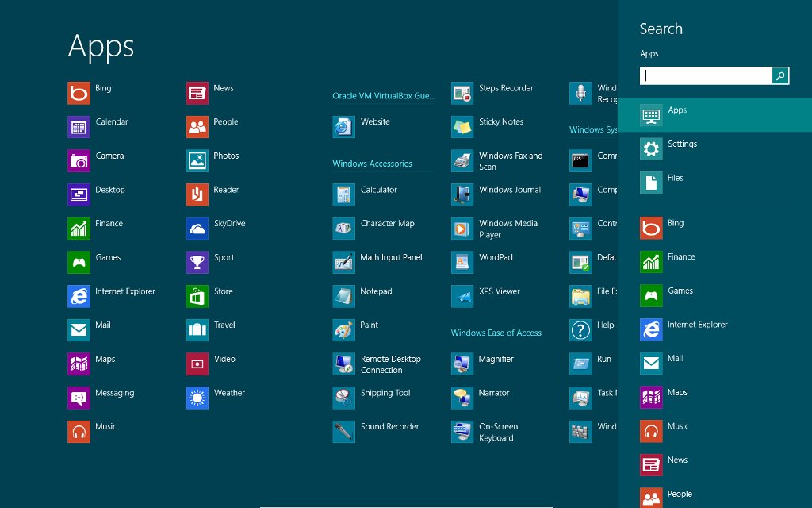812x508 pixels.
Task: Open Math Input Panel icon
Action: (x=344, y=262)
